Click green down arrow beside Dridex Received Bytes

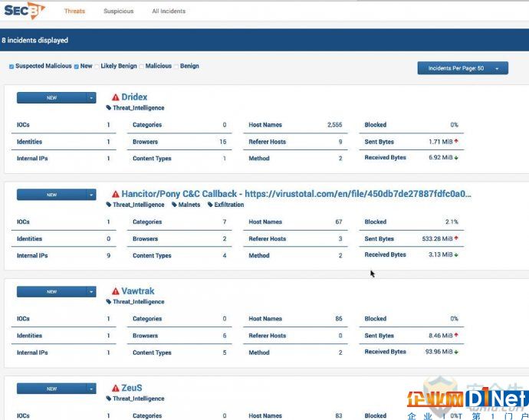(456, 158)
